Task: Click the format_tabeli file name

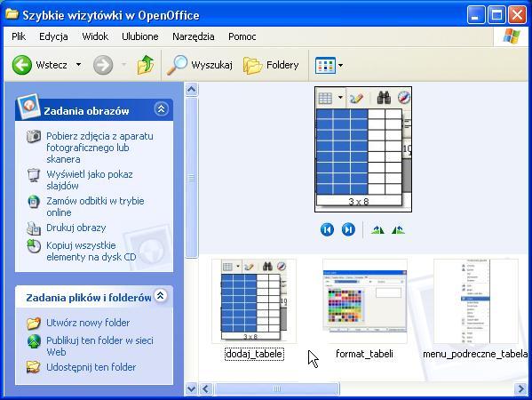Action: [364, 354]
